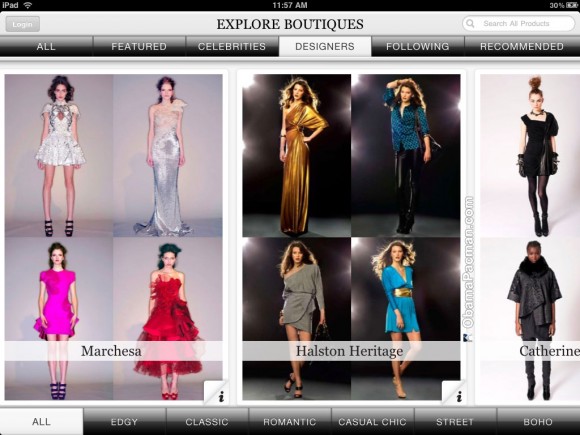Filter boutiques by BOHO style
Viewport: 580px width, 435px height.
tap(538, 422)
